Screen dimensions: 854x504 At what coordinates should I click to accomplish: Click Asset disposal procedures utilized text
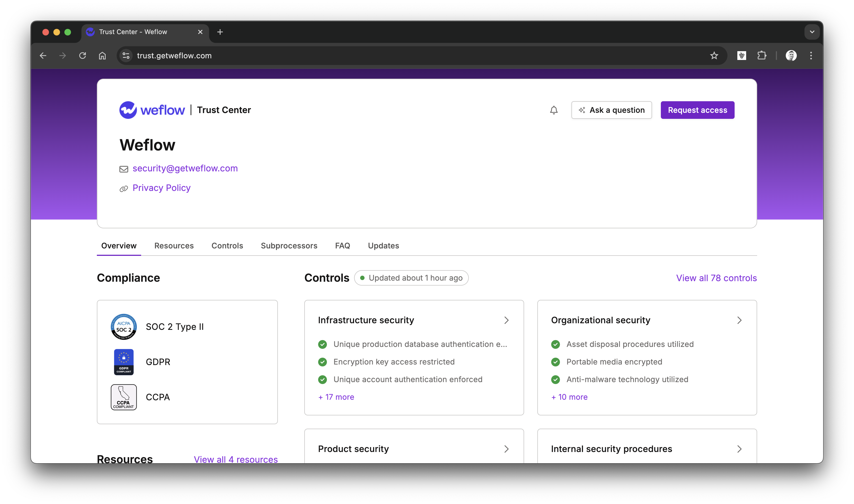(x=630, y=344)
